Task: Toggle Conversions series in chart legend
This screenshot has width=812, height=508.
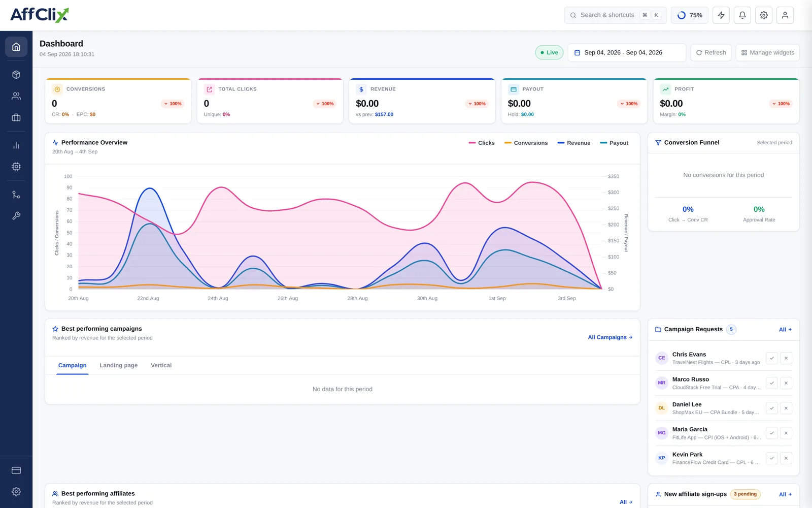Action: [526, 143]
